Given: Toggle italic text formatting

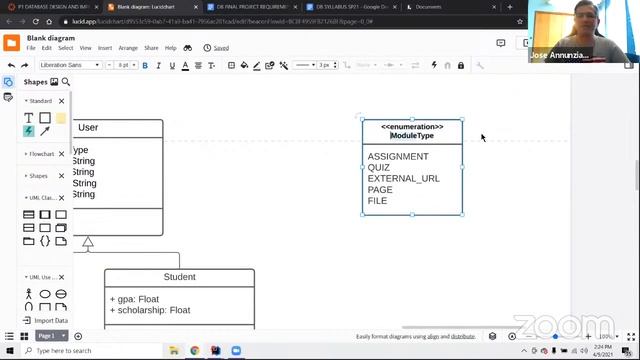Looking at the screenshot, I should [x=158, y=65].
